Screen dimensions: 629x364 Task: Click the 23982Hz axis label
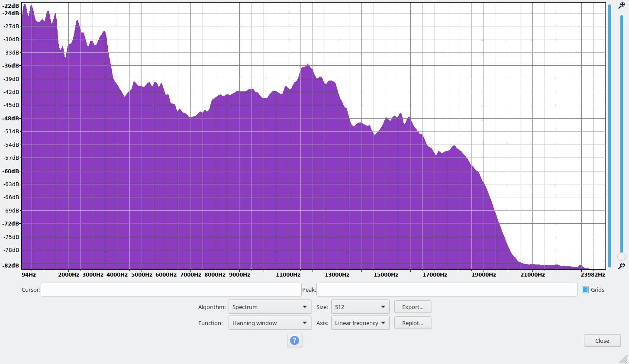[593, 274]
